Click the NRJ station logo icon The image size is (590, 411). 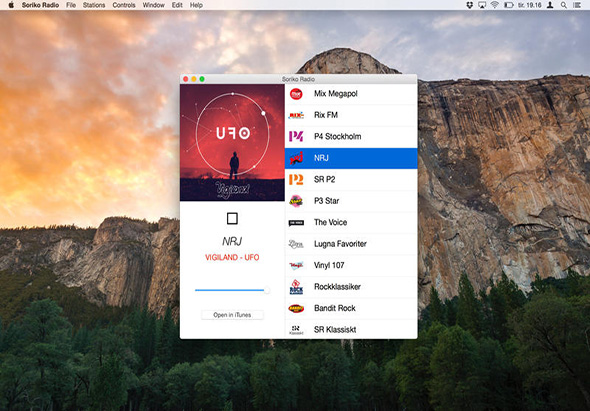pos(296,158)
